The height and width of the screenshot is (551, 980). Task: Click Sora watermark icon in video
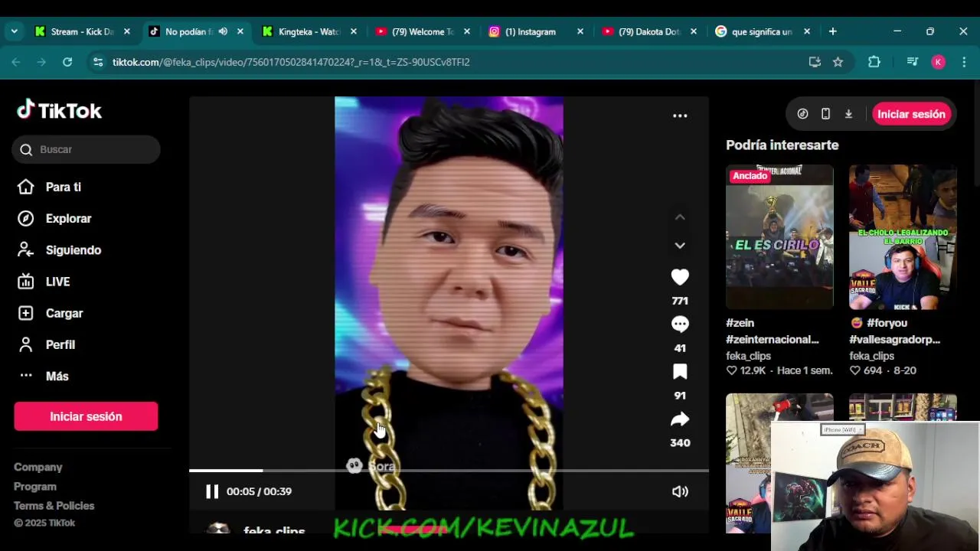pyautogui.click(x=354, y=466)
